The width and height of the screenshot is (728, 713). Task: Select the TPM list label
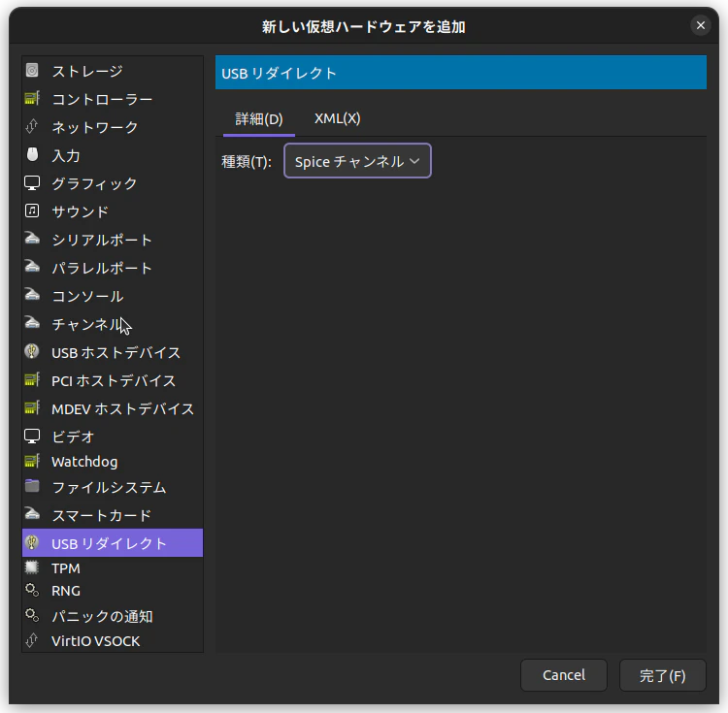click(x=66, y=568)
